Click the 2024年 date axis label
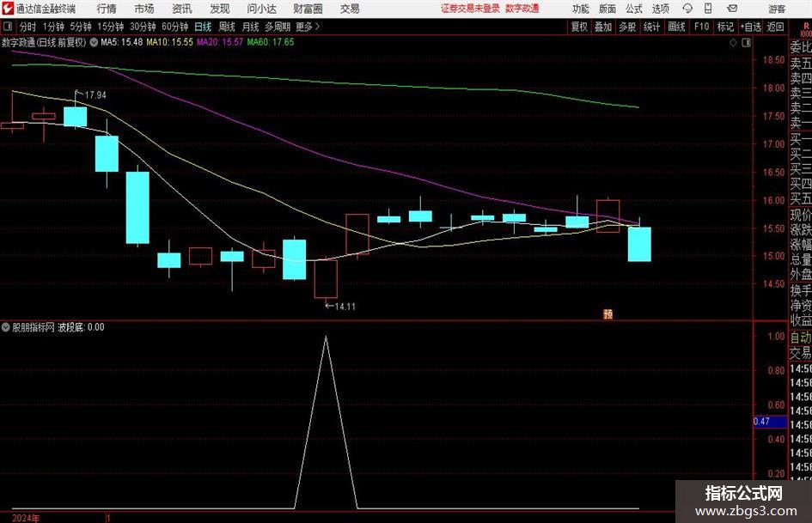Image resolution: width=812 pixels, height=523 pixels. [26, 518]
